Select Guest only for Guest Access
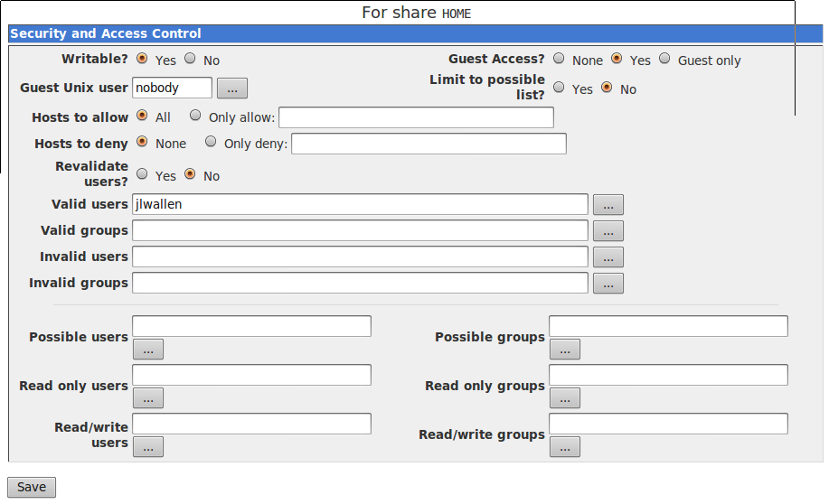This screenshot has height=504, width=829. click(664, 59)
